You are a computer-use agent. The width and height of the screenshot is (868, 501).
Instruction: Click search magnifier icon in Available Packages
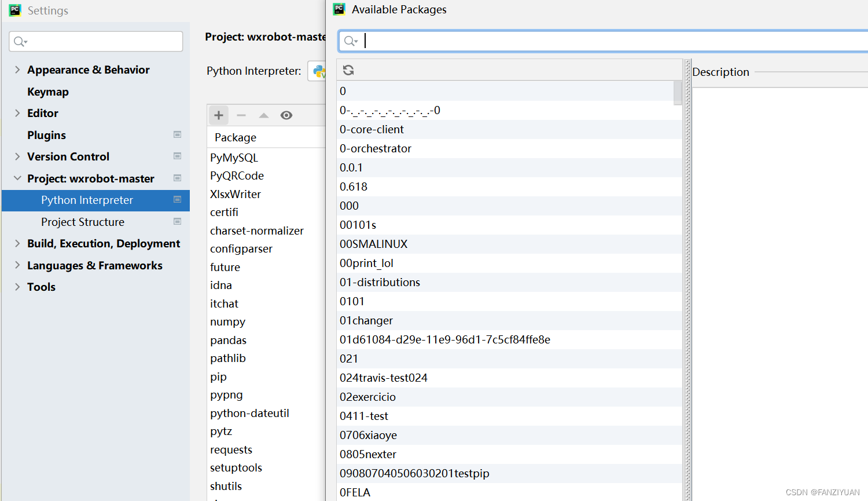tap(351, 41)
